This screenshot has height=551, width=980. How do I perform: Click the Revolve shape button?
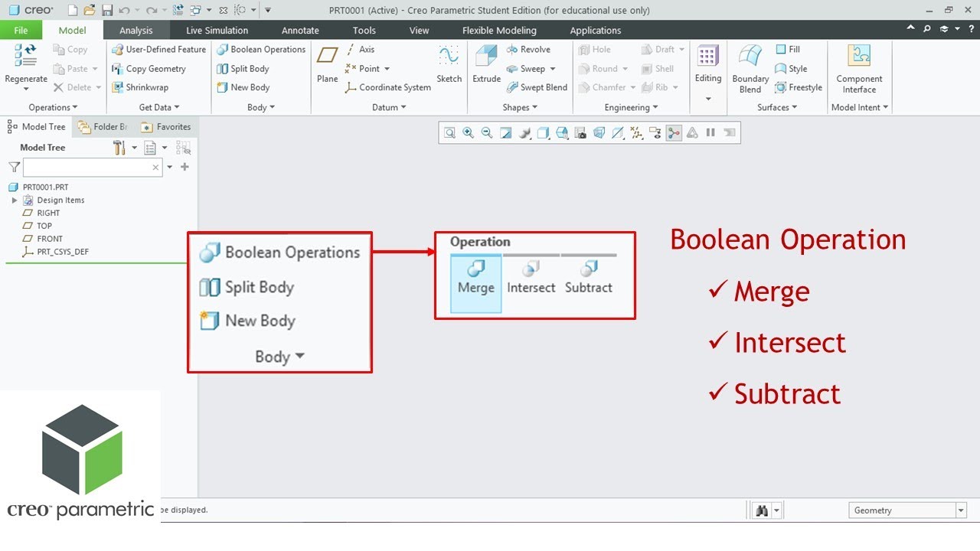coord(528,50)
